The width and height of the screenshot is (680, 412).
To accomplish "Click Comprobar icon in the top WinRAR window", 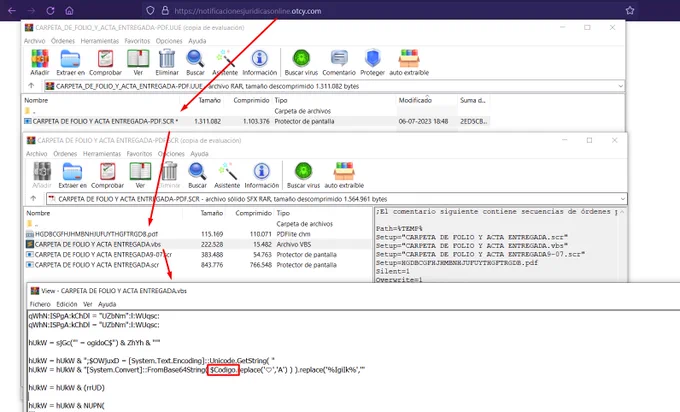I will pos(105,59).
